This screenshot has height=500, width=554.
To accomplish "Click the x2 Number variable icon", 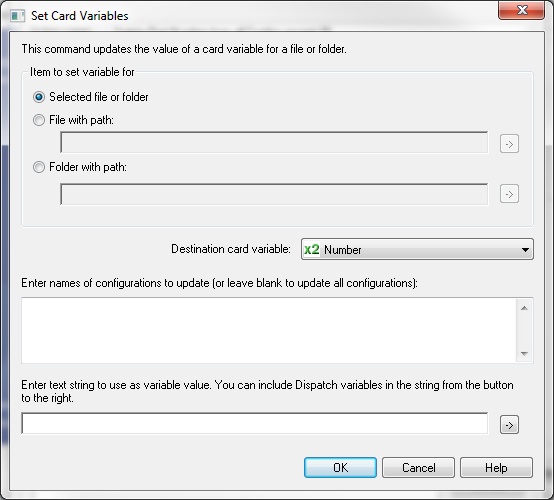I will tap(312, 249).
